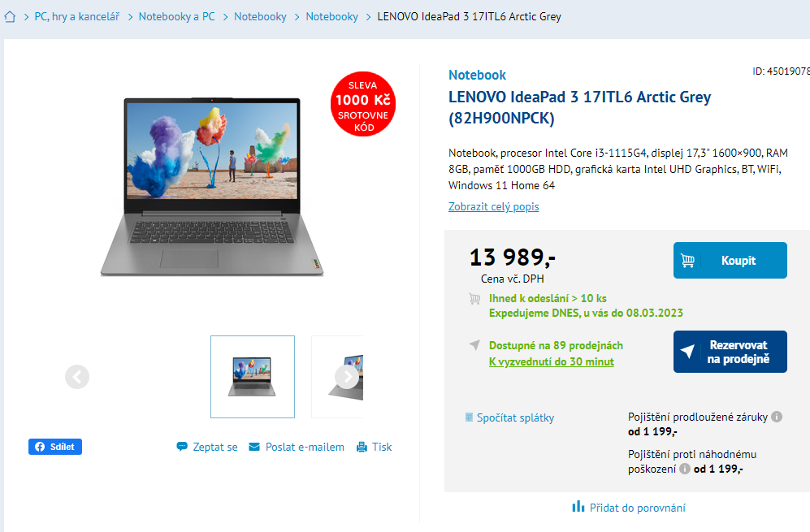Click the printer icon next to Tisk
Image resolution: width=810 pixels, height=532 pixels.
pyautogui.click(x=362, y=447)
